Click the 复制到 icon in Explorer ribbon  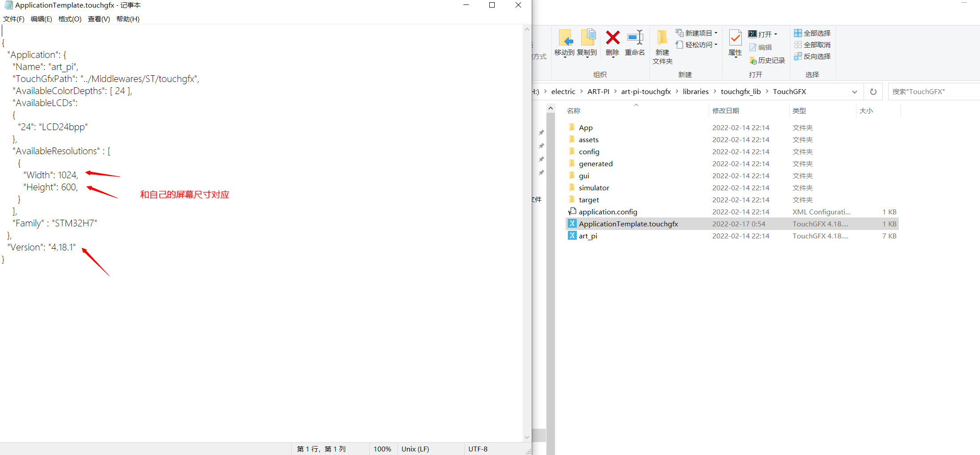587,37
